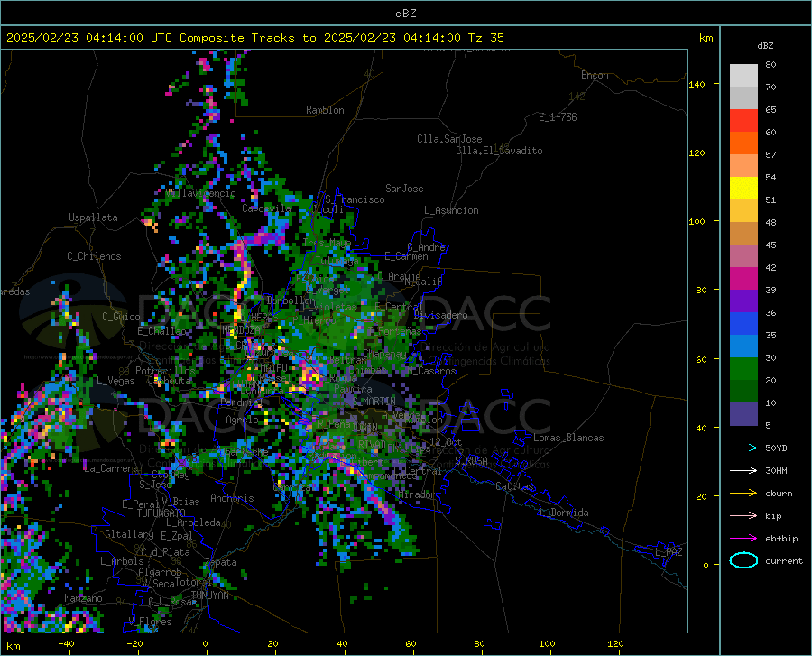Click the eb+bip magenta arrow legend icon
Screen dimensions: 812x656
pos(743,539)
